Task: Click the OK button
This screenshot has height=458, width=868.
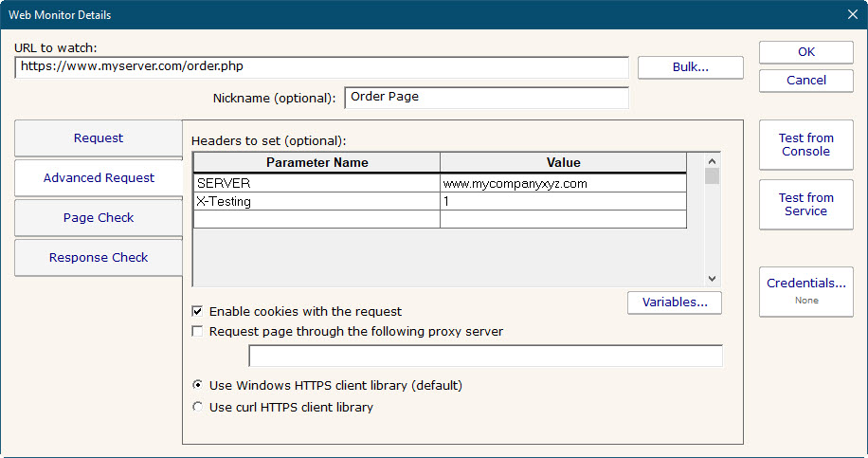Action: (805, 52)
